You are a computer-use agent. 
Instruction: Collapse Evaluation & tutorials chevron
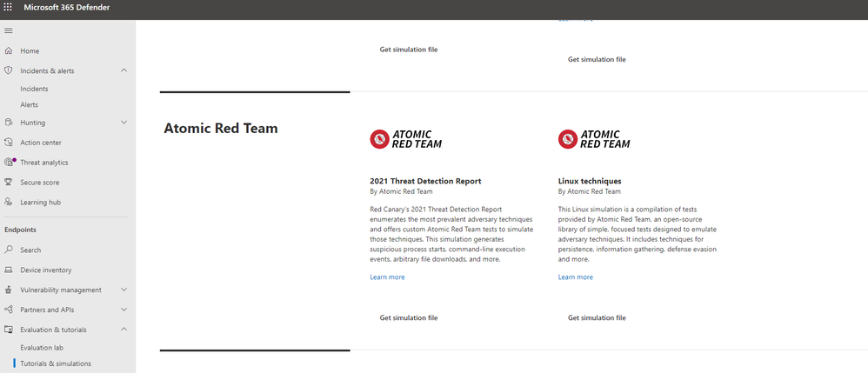(x=124, y=330)
